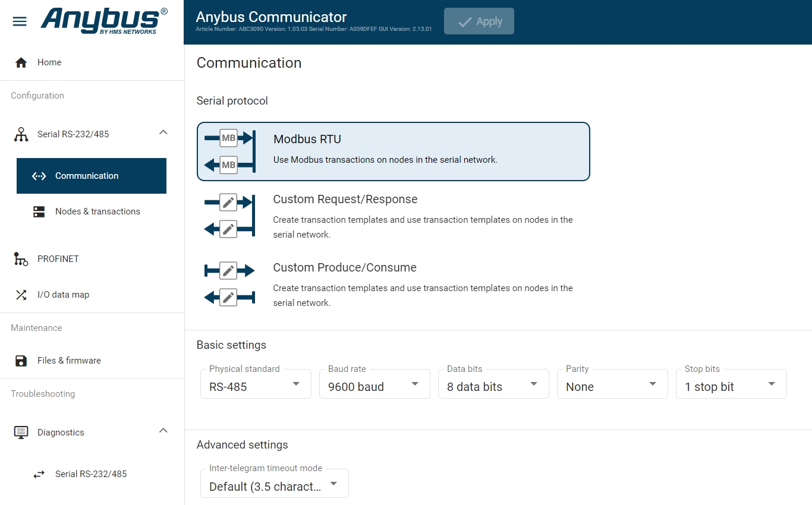Viewport: 812px width, 505px height.
Task: Open the Stop bits dropdown
Action: pyautogui.click(x=731, y=384)
